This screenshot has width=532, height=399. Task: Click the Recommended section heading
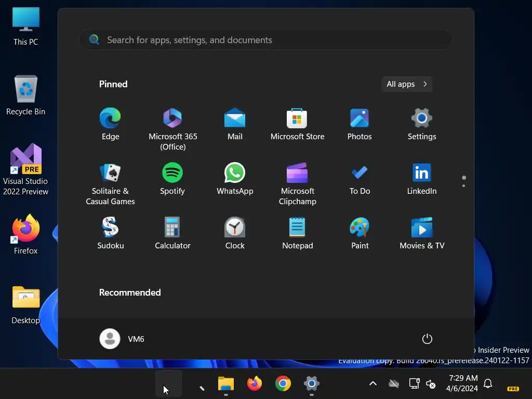tap(129, 292)
